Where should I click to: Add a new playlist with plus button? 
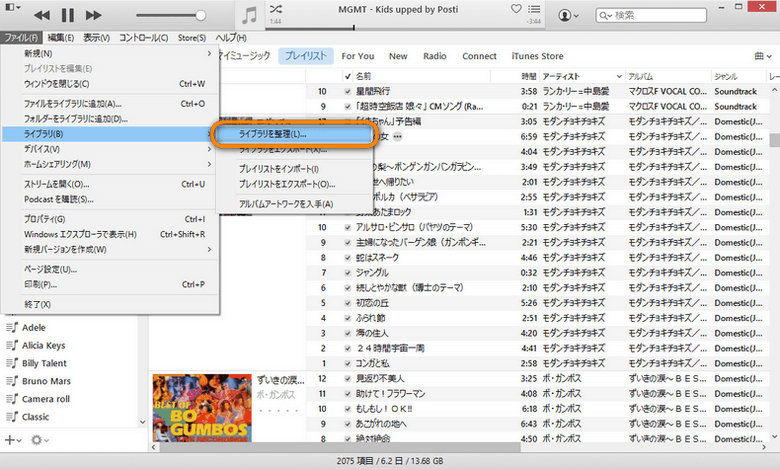pyautogui.click(x=13, y=440)
